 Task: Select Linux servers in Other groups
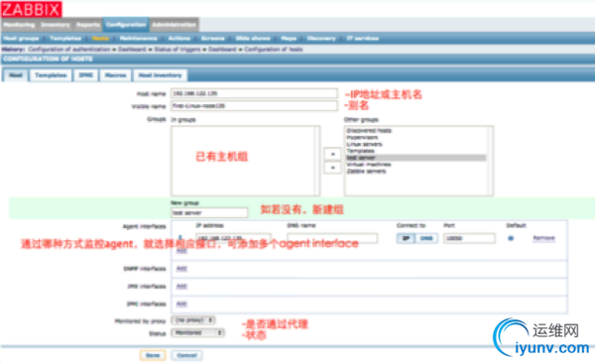point(364,144)
